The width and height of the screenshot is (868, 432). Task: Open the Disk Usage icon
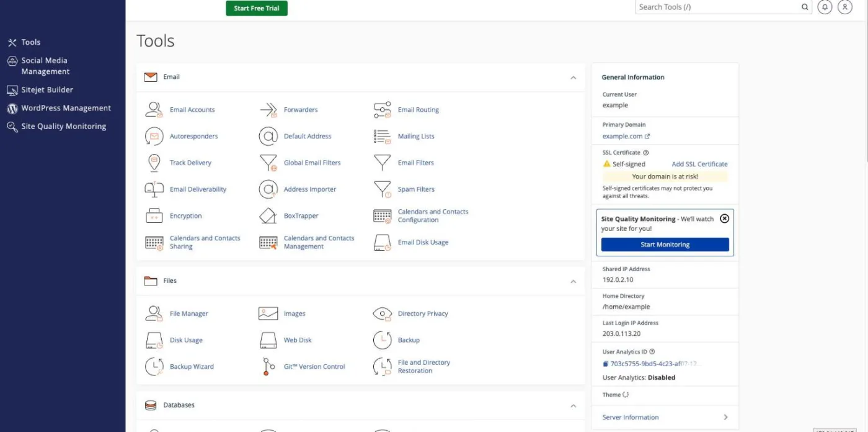coord(154,340)
